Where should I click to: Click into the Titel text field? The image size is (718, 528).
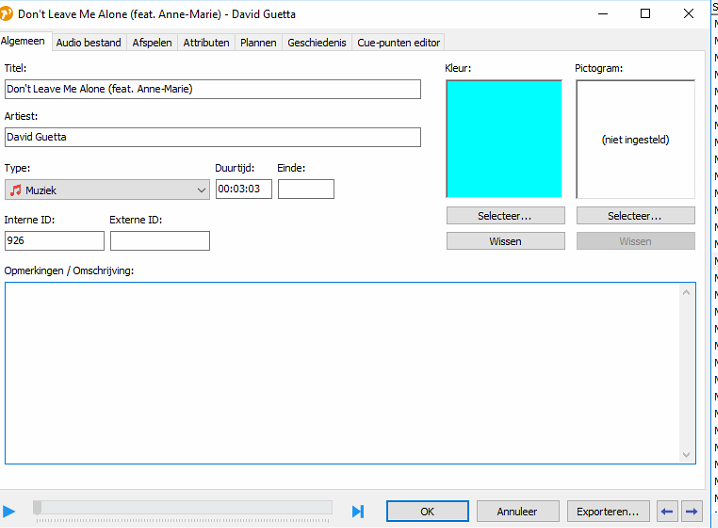[x=213, y=89]
